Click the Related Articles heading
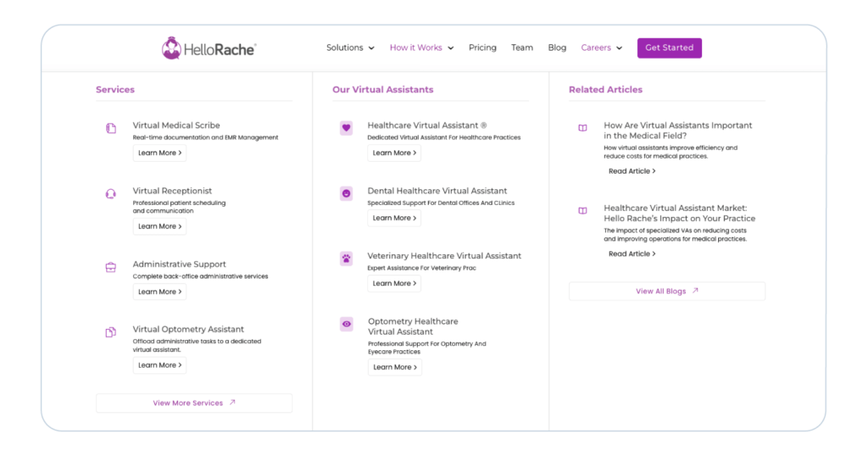 tap(605, 89)
